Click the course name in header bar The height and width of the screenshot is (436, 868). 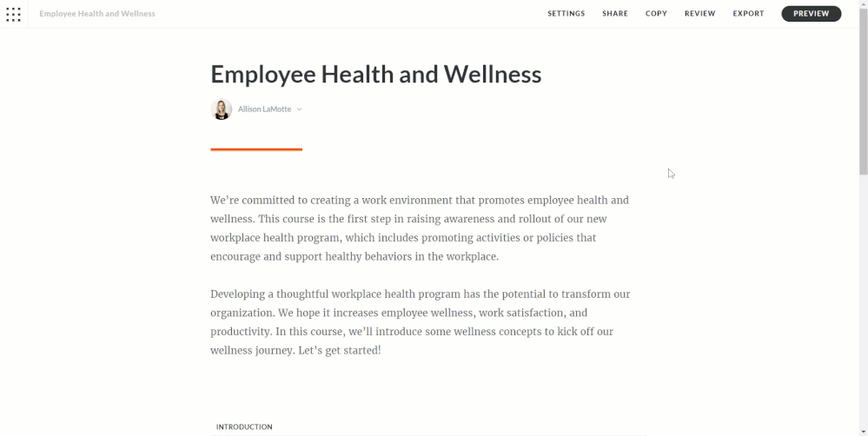tap(97, 14)
